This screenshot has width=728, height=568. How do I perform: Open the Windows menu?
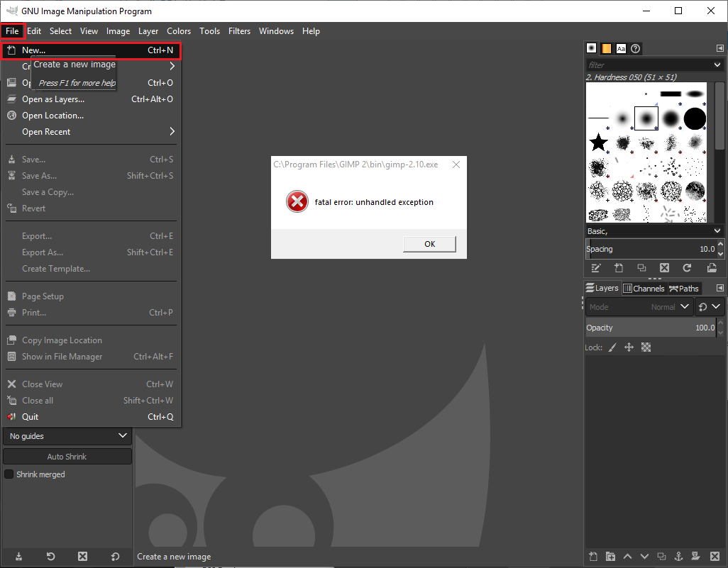pyautogui.click(x=276, y=31)
